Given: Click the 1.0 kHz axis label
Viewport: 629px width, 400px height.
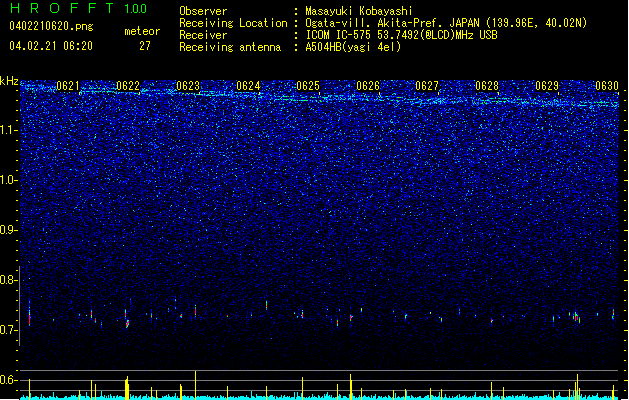Looking at the screenshot, I should [x=8, y=181].
